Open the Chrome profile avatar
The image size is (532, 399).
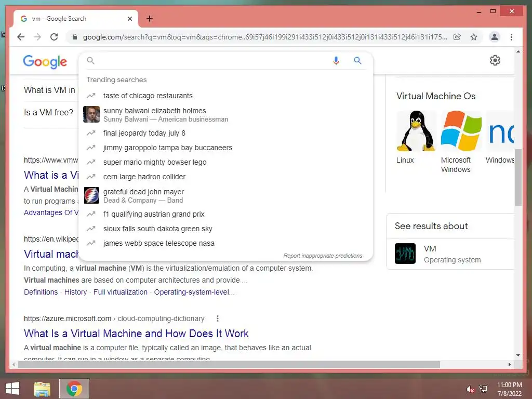495,37
